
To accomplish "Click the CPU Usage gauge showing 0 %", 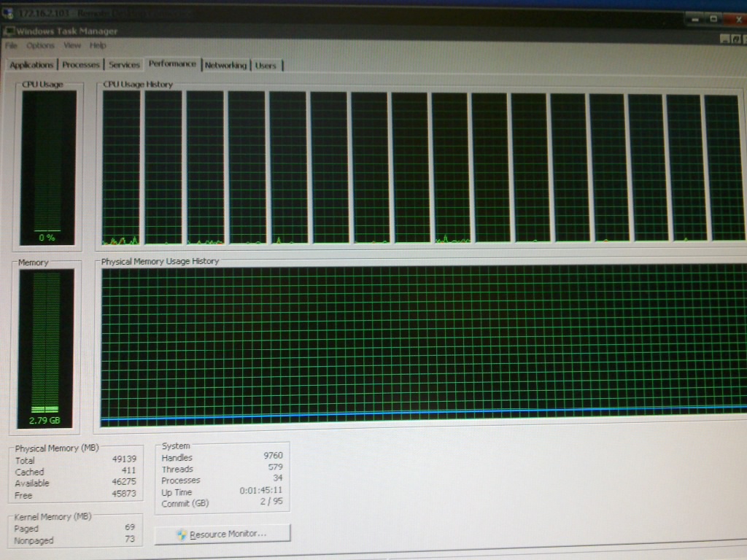I will point(48,166).
